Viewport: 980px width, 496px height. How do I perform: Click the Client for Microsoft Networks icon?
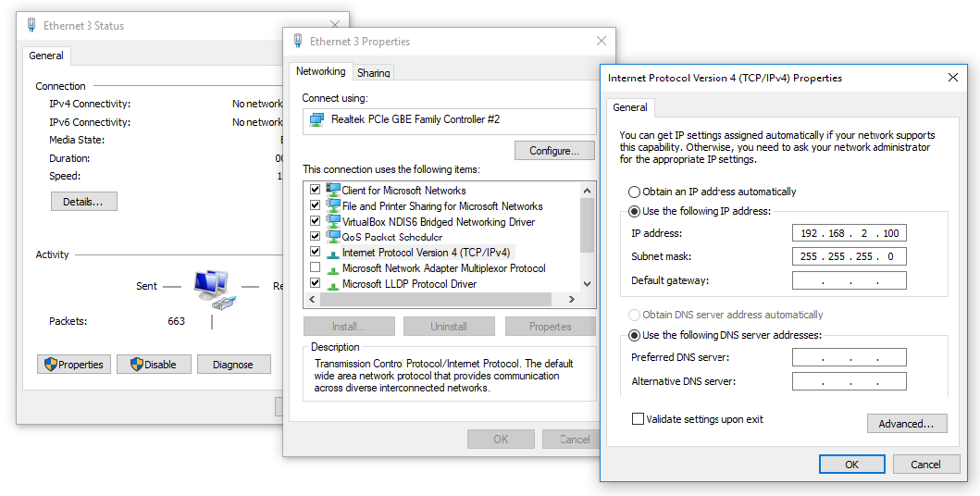tap(333, 190)
